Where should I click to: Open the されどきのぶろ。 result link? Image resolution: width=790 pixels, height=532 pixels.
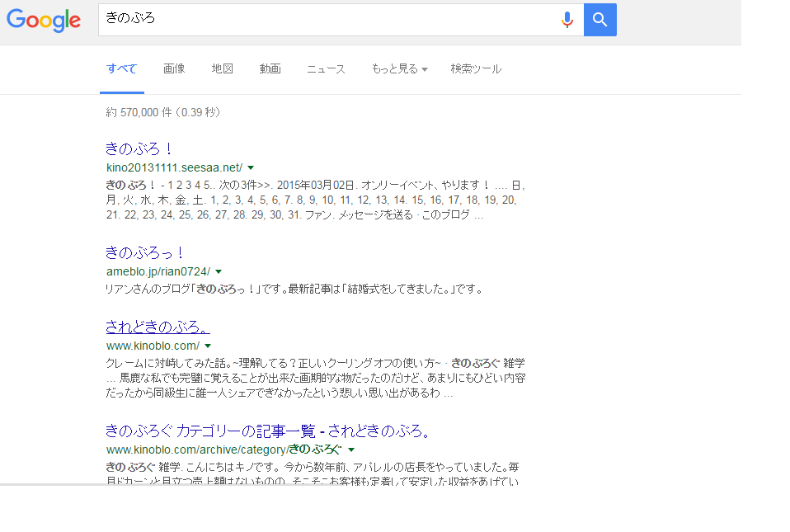point(158,327)
